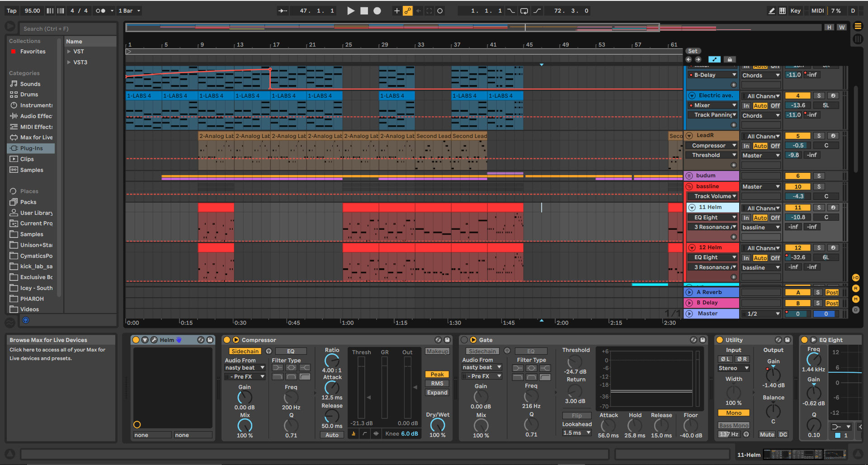Expand the VST folder
The width and height of the screenshot is (868, 465).
pos(69,52)
